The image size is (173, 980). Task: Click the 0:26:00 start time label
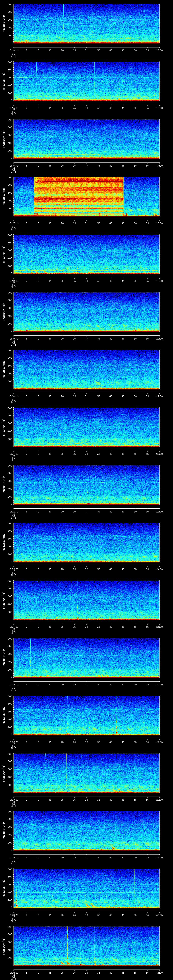(14, 742)
